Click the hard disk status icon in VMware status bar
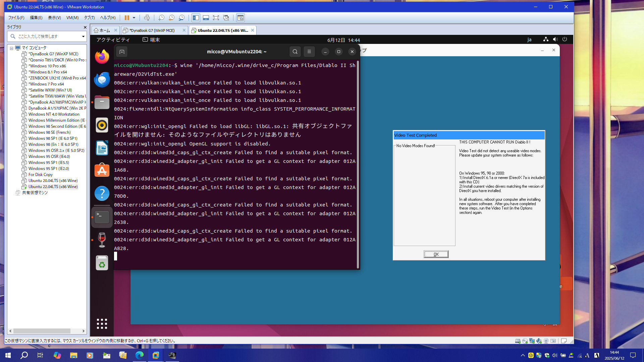Image resolution: width=644 pixels, height=362 pixels. pyautogui.click(x=518, y=341)
